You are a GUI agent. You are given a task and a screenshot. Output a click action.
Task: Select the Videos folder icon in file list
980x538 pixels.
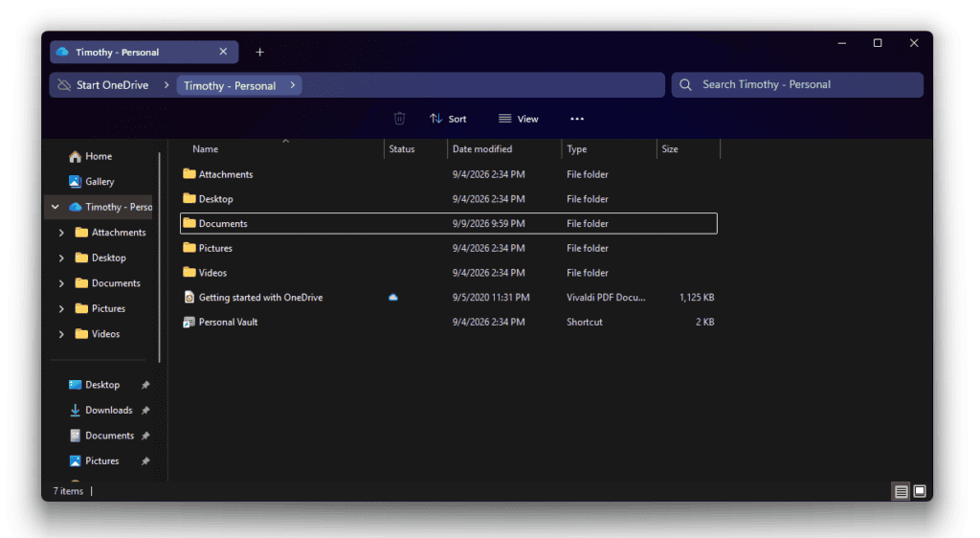(189, 273)
